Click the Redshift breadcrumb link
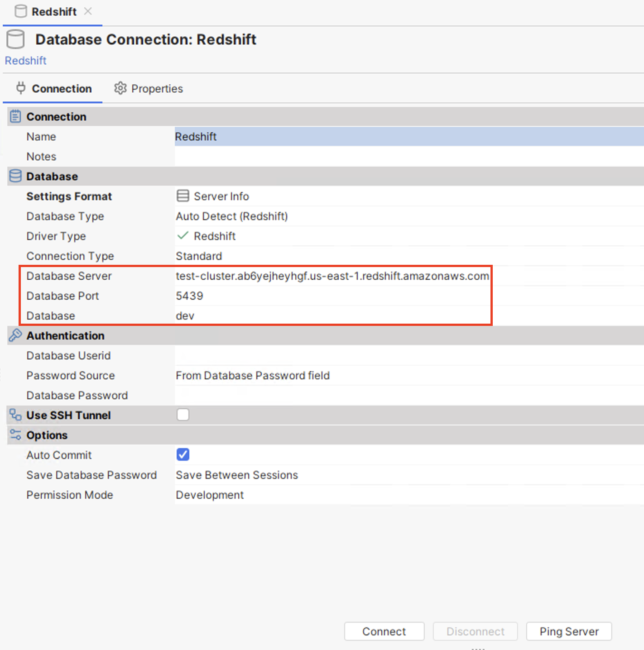The height and width of the screenshot is (650, 644). point(25,61)
